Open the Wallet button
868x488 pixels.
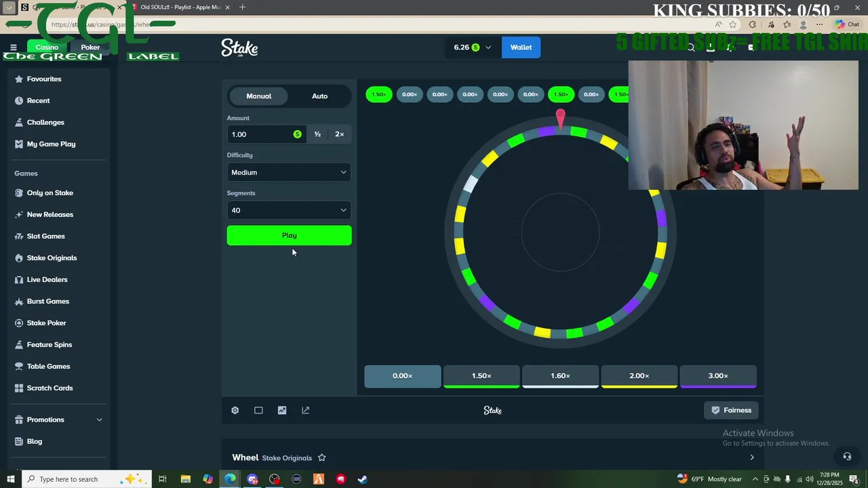coord(521,47)
